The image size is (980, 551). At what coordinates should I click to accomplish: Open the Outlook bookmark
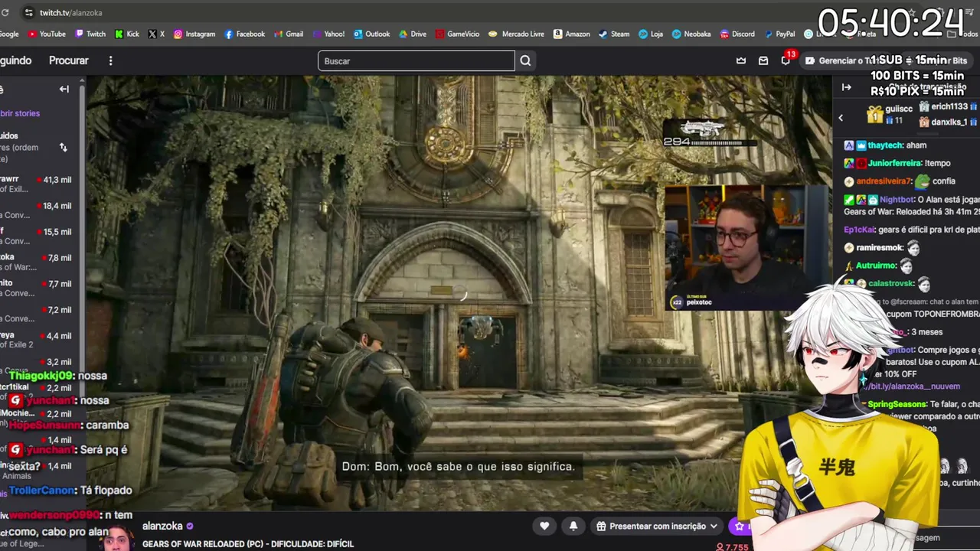(x=372, y=34)
